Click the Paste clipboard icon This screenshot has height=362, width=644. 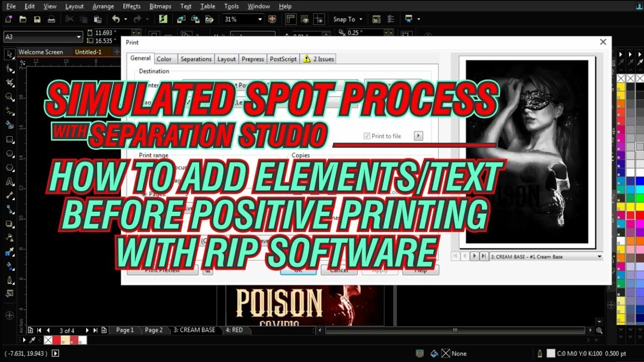pos(98,19)
